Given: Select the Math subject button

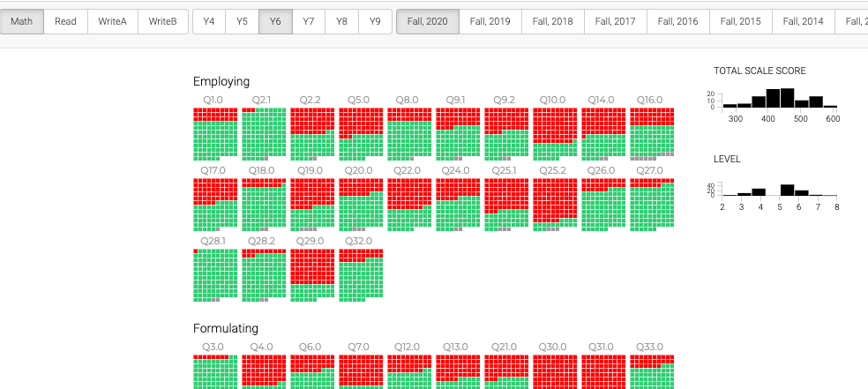Looking at the screenshot, I should tap(21, 21).
